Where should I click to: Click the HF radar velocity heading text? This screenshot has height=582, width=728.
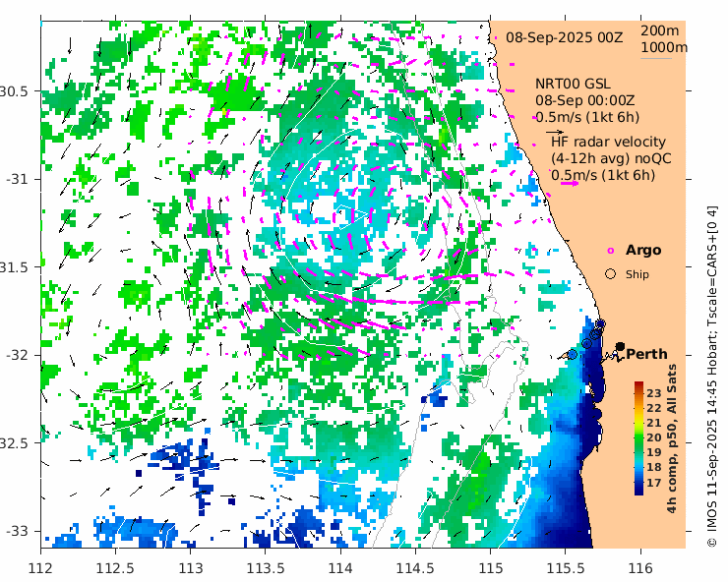point(608,143)
